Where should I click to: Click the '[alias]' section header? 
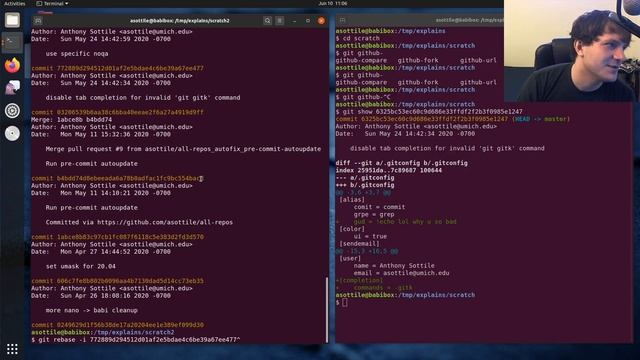[x=352, y=200]
